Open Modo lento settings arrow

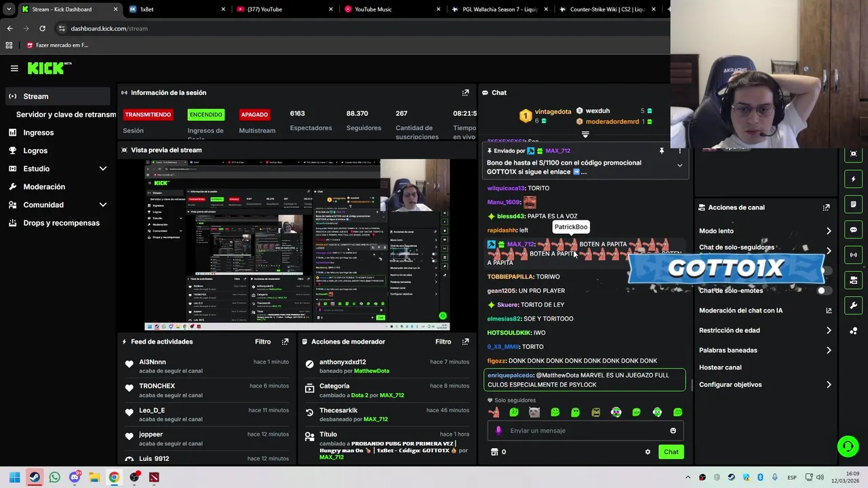click(829, 231)
